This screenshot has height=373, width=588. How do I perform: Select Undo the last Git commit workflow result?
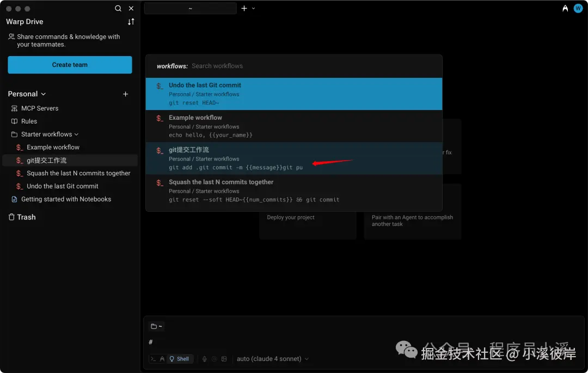point(294,94)
